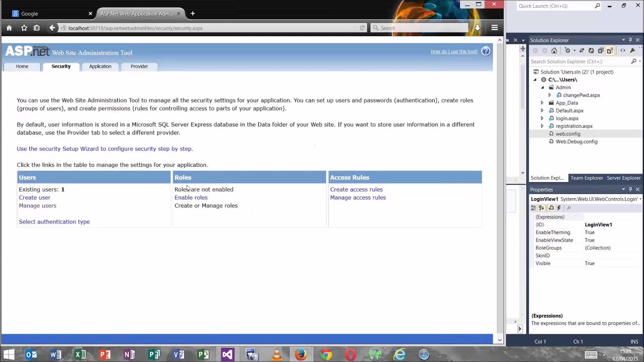Click the Firefox downloads arrow icon
The width and height of the screenshot is (644, 362).
477,28
